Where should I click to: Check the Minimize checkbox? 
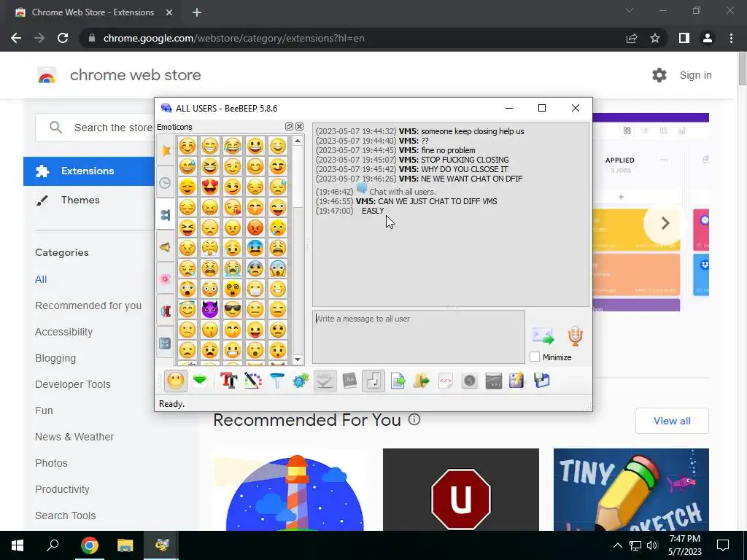[535, 357]
